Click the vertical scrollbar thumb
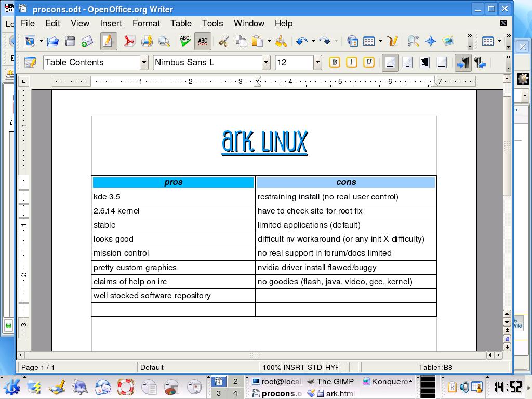Viewport: 532px width, 399px height. 507,146
